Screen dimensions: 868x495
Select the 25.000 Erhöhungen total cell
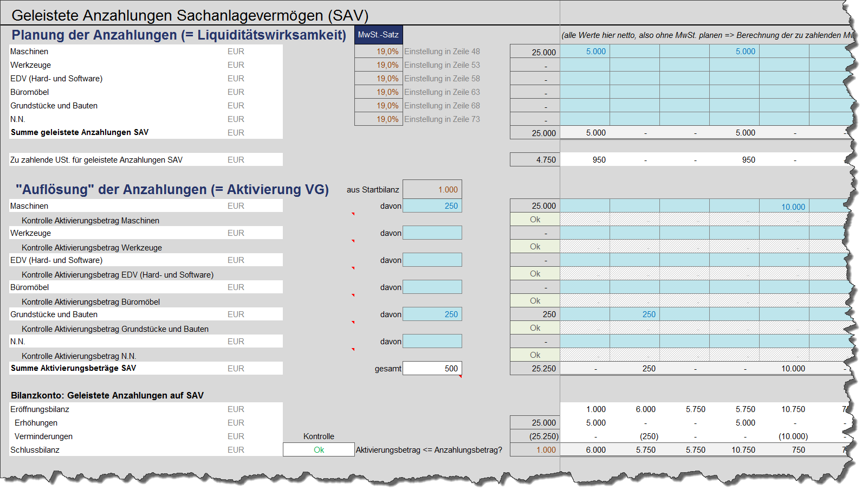pyautogui.click(x=535, y=423)
